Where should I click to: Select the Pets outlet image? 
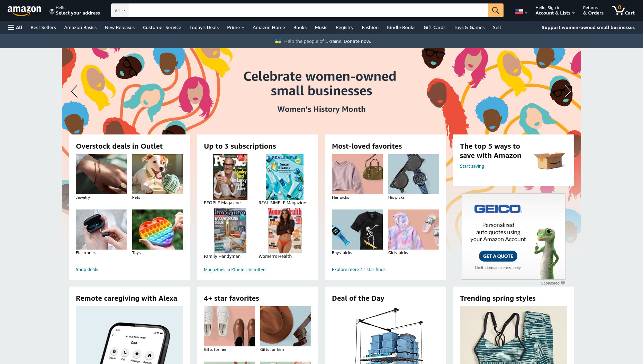coord(157,174)
